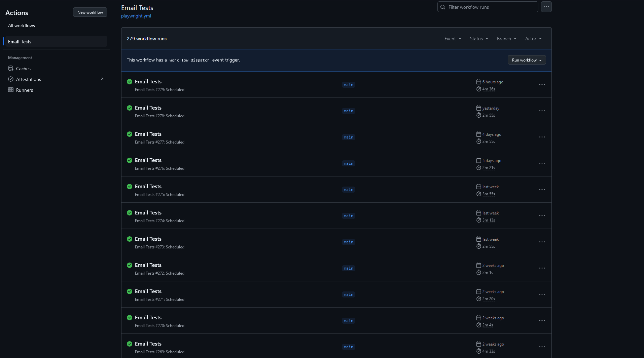Image resolution: width=644 pixels, height=358 pixels.
Task: Open the Actor filter dropdown
Action: pos(533,39)
